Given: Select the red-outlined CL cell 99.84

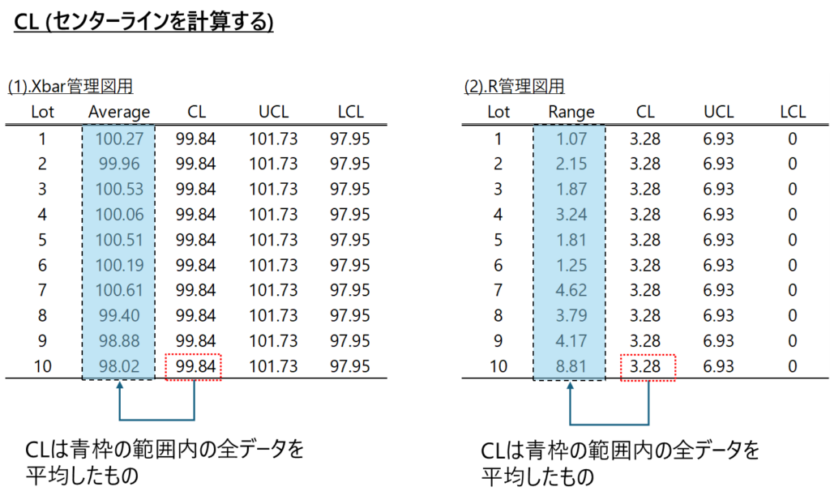Looking at the screenshot, I should [x=193, y=366].
